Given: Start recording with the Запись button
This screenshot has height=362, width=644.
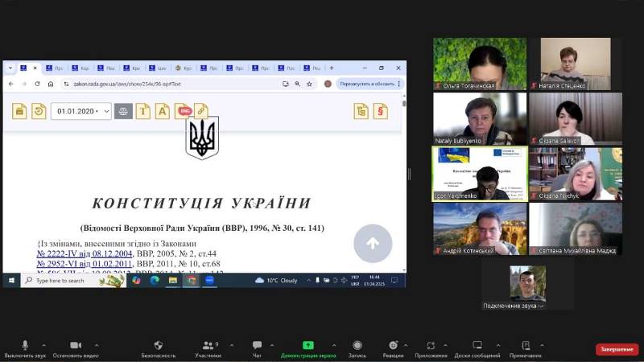Looking at the screenshot, I should (357, 349).
